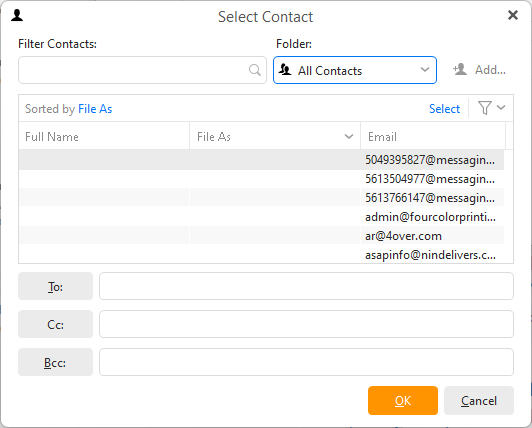Open the File As column dropdown arrow
Viewport: 532px width, 428px height.
tap(349, 136)
